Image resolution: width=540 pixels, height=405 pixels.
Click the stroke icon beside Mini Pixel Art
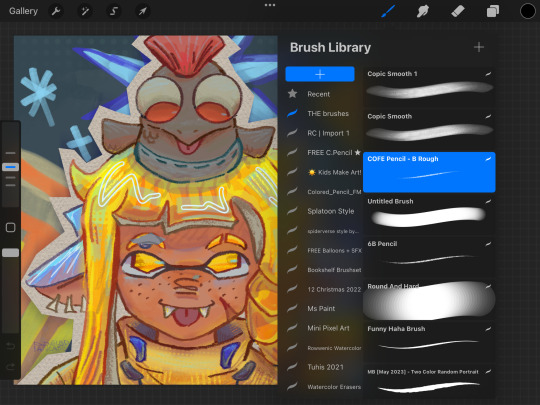click(x=292, y=328)
